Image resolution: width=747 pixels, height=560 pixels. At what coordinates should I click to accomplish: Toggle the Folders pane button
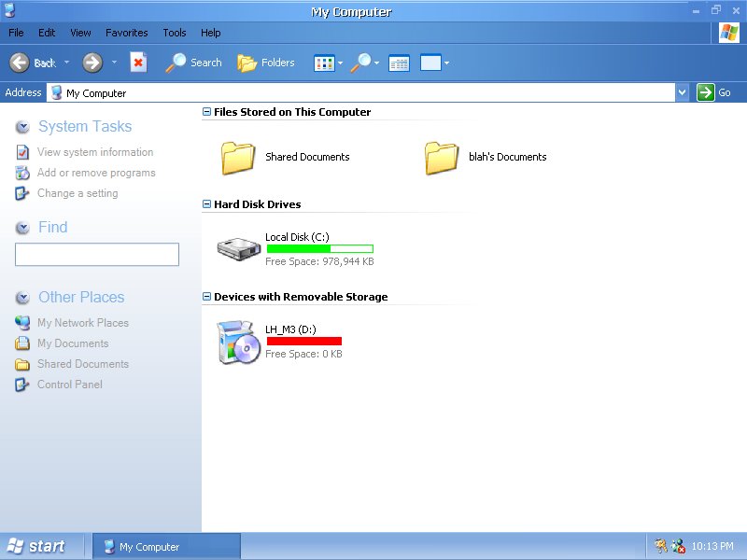point(266,63)
